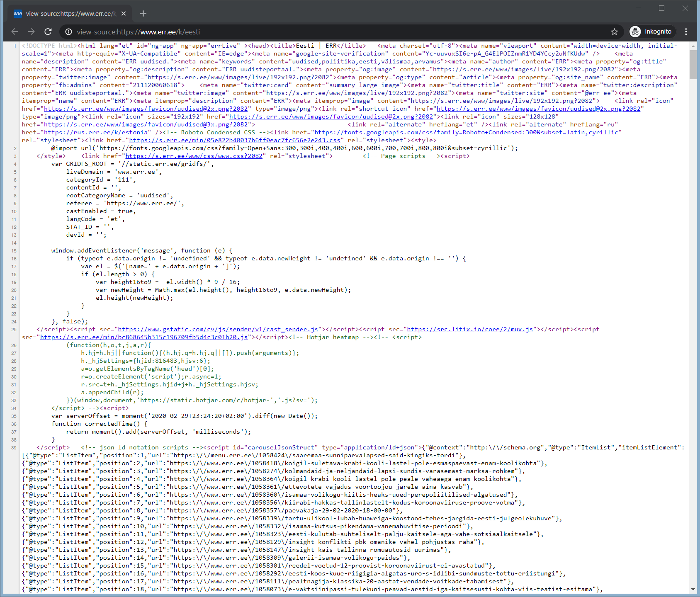Image resolution: width=700 pixels, height=597 pixels.
Task: Open the uudised@3x.png favicon link
Action: coord(146,124)
